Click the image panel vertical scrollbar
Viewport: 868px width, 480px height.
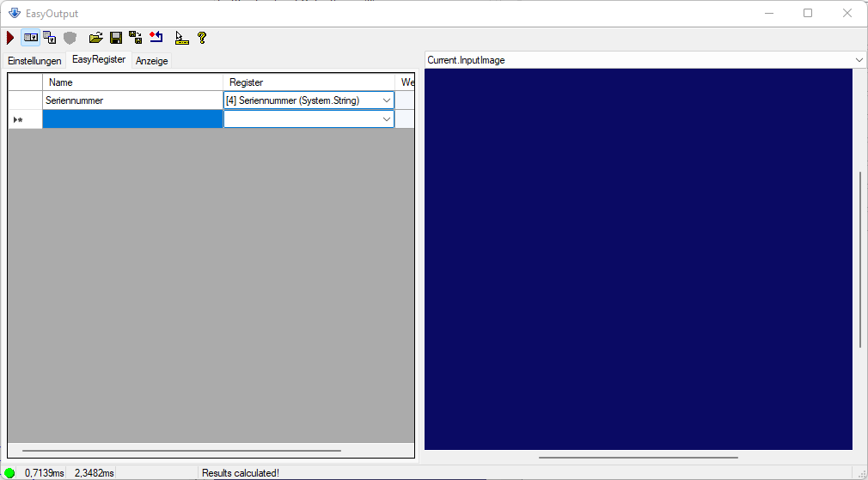[x=860, y=259]
